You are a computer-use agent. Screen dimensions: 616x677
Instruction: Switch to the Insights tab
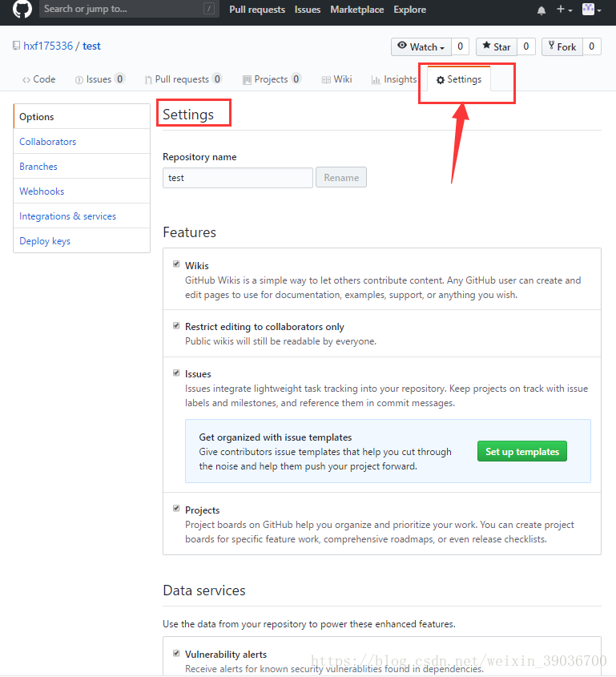pos(394,79)
